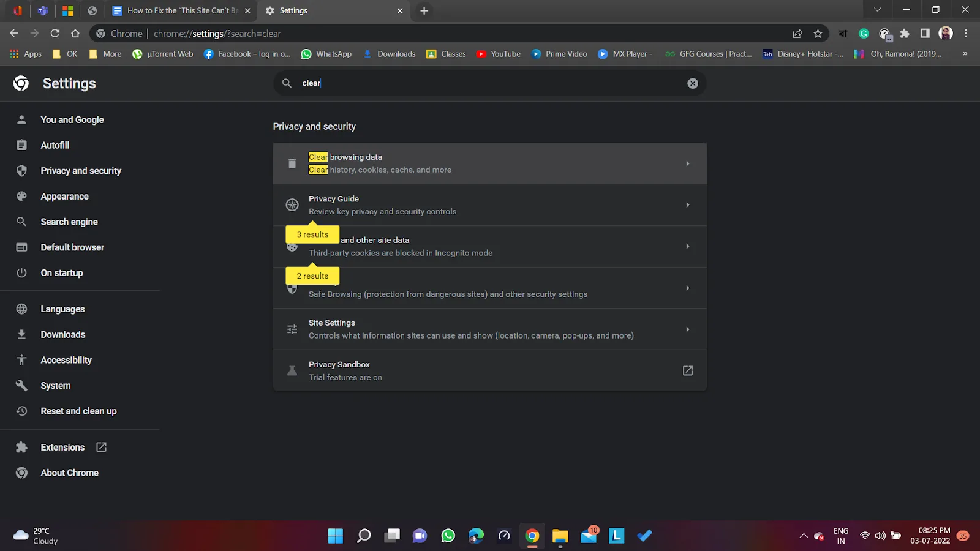The height and width of the screenshot is (551, 980).
Task: Expand the Site Settings row arrow
Action: [688, 329]
